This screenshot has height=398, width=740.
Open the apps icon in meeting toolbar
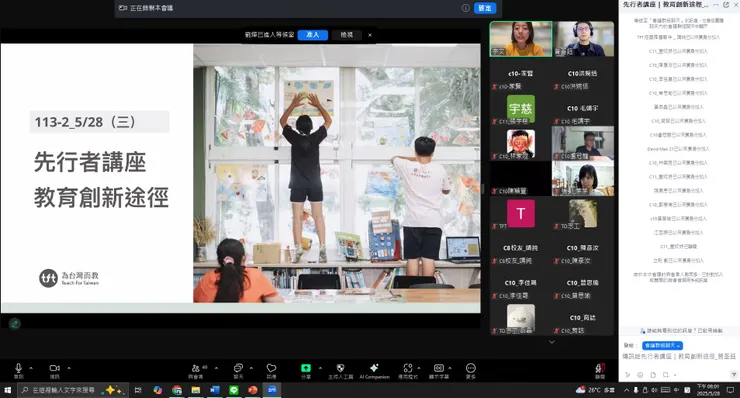(x=408, y=368)
